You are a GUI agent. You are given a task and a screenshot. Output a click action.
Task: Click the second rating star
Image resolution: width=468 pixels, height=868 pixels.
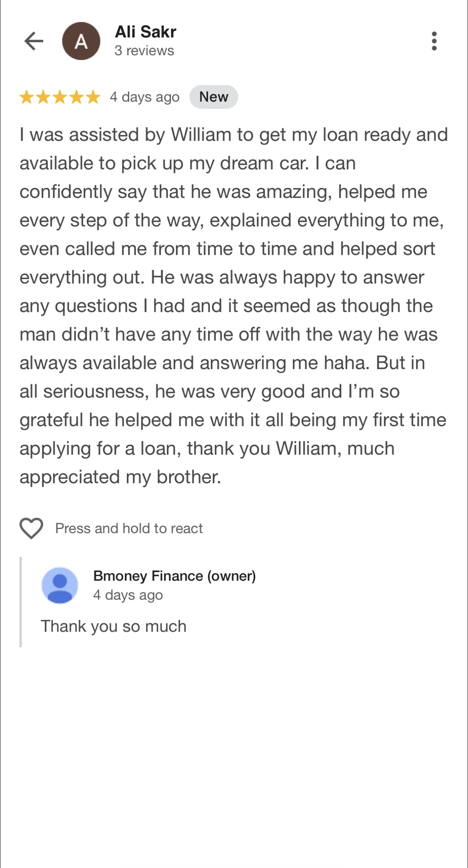click(x=43, y=97)
